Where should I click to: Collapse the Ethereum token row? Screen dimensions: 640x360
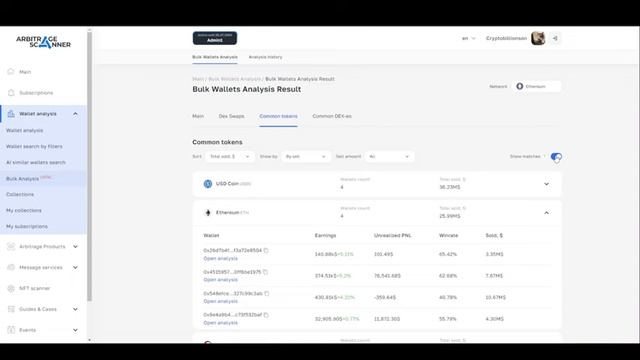tap(547, 213)
